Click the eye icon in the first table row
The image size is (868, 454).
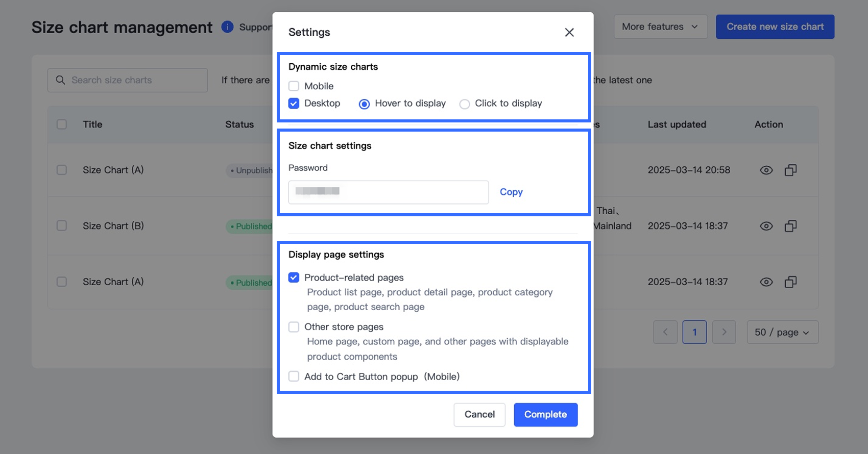(x=766, y=170)
